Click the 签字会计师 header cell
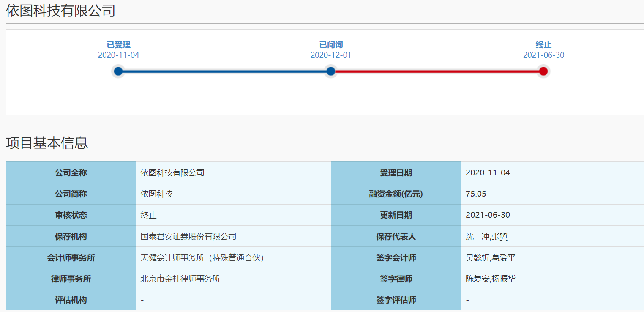Viewport: 644px width, 312px height. coord(396,257)
